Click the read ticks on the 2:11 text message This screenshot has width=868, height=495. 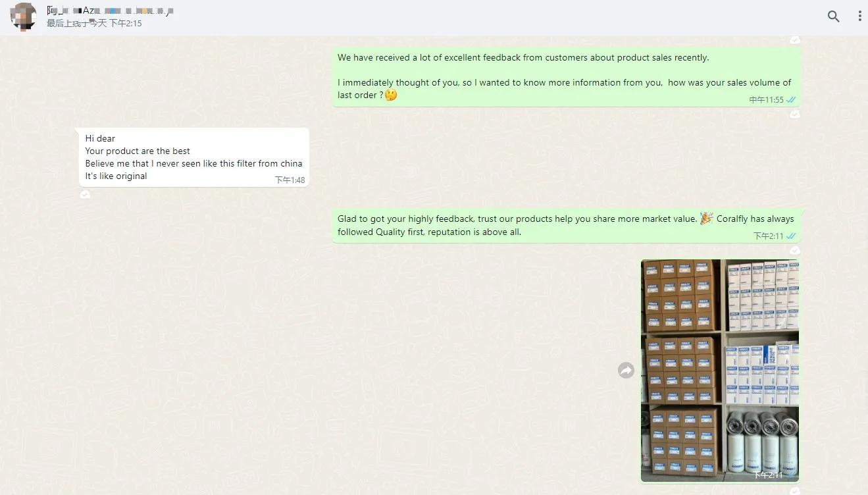tap(791, 236)
